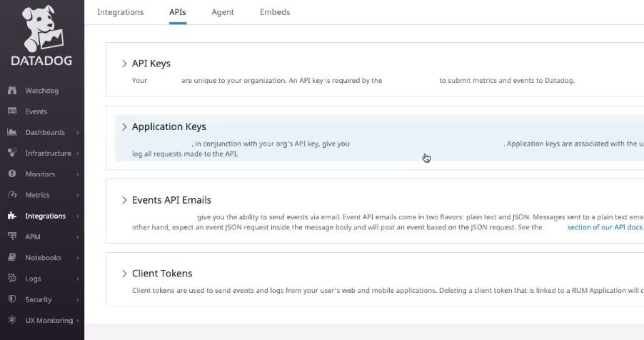Screen dimensions: 644x340
Task: Open the APM icon in sidebar
Action: [x=12, y=236]
